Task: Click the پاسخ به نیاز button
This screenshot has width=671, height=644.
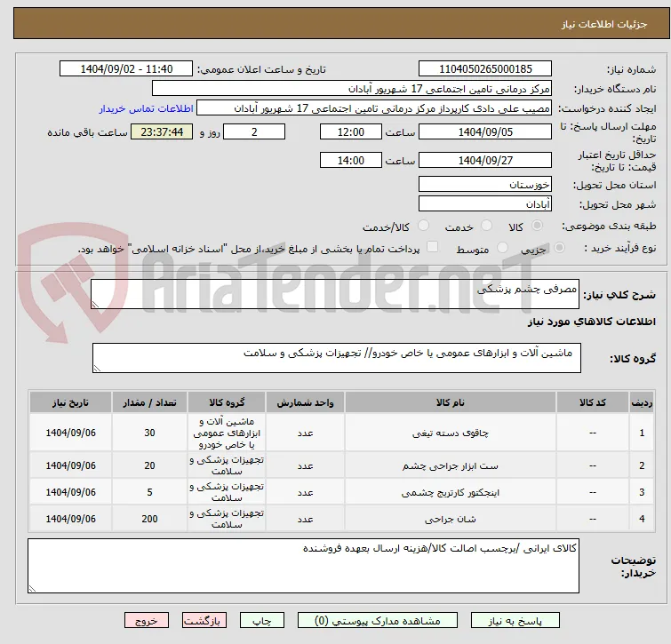Action: tap(515, 621)
